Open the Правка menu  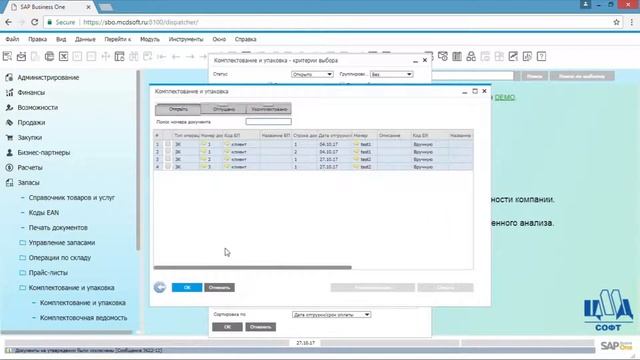click(38, 39)
